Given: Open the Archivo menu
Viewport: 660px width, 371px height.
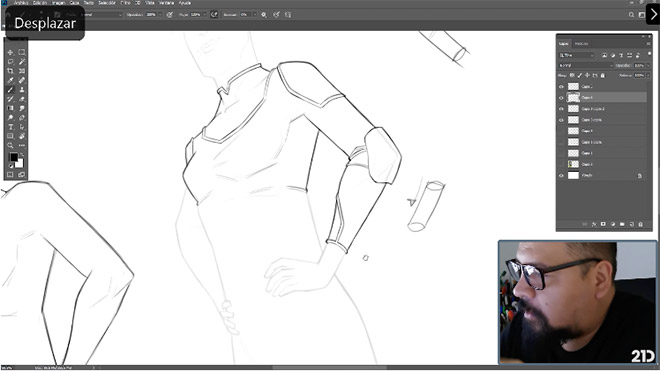Looking at the screenshot, I should [21, 3].
